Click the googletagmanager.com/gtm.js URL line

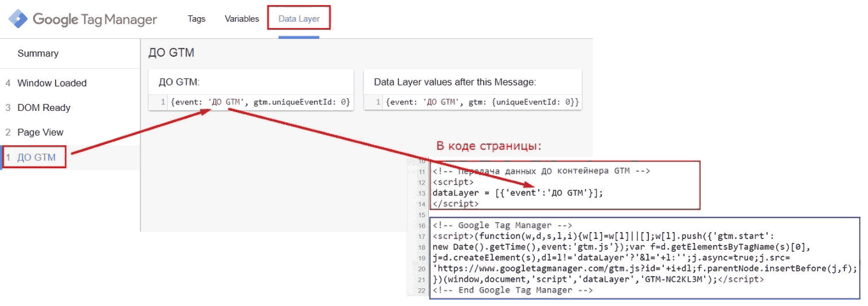pyautogui.click(x=645, y=268)
